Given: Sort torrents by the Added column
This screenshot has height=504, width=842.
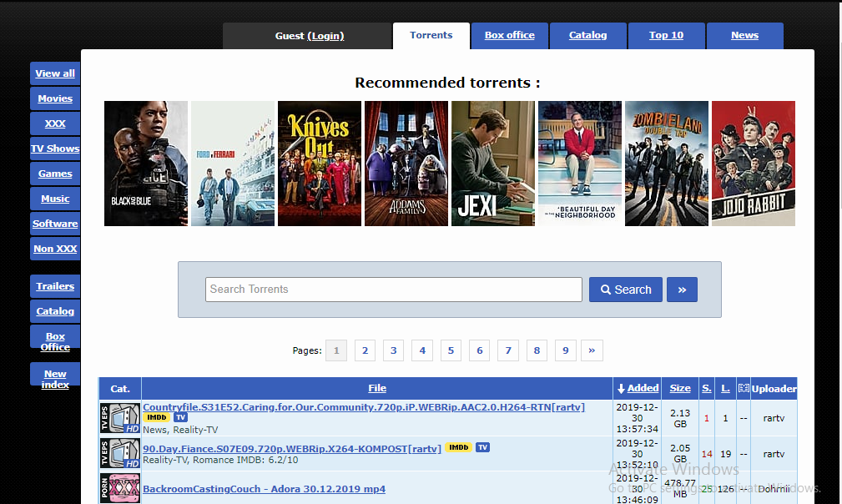Looking at the screenshot, I should (x=643, y=388).
